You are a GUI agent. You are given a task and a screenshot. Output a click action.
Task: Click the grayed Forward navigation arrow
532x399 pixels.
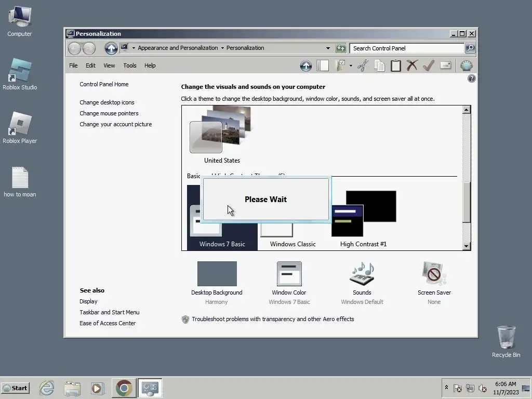point(89,48)
